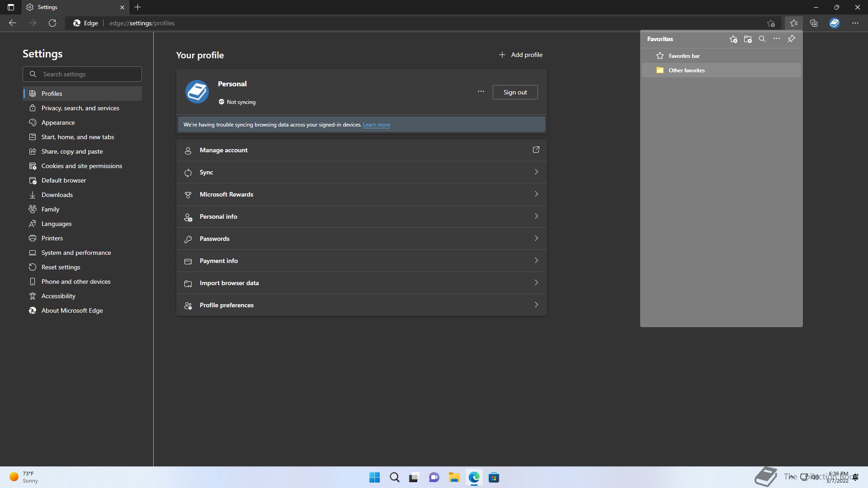Expand the Sync row chevron
Image resolution: width=868 pixels, height=488 pixels.
pyautogui.click(x=536, y=172)
